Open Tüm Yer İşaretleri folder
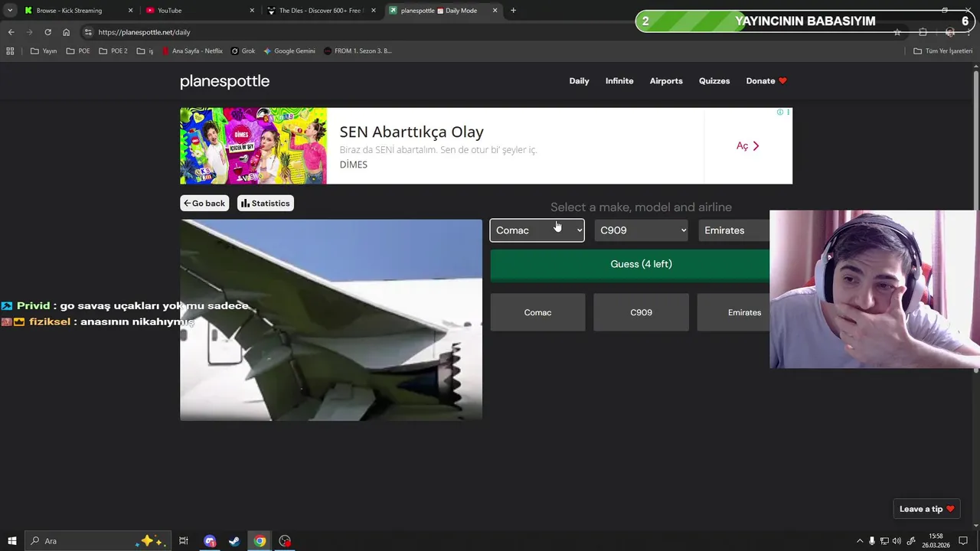 click(943, 51)
